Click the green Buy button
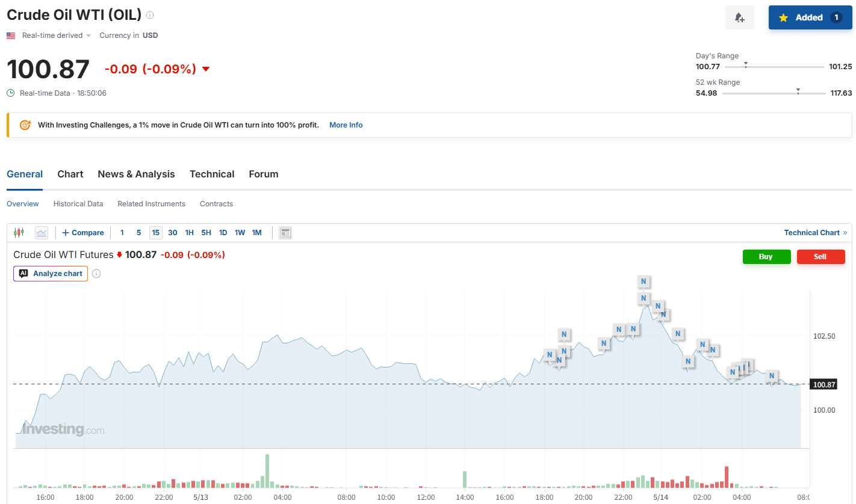 coord(766,257)
